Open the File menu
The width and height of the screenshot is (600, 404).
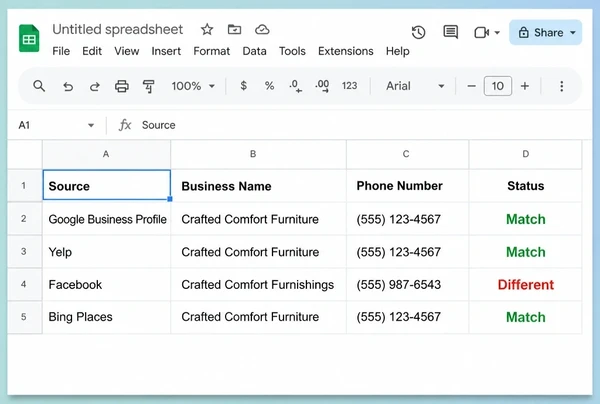point(61,51)
